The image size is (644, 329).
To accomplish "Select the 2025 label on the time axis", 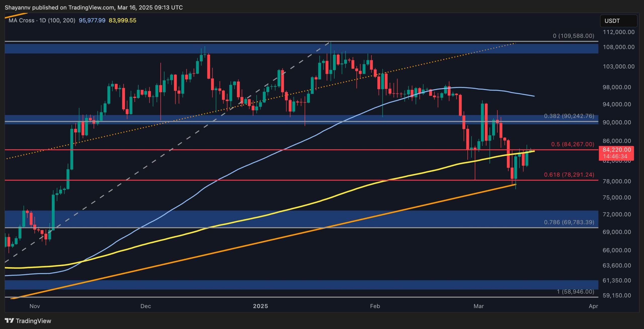I will 261,306.
